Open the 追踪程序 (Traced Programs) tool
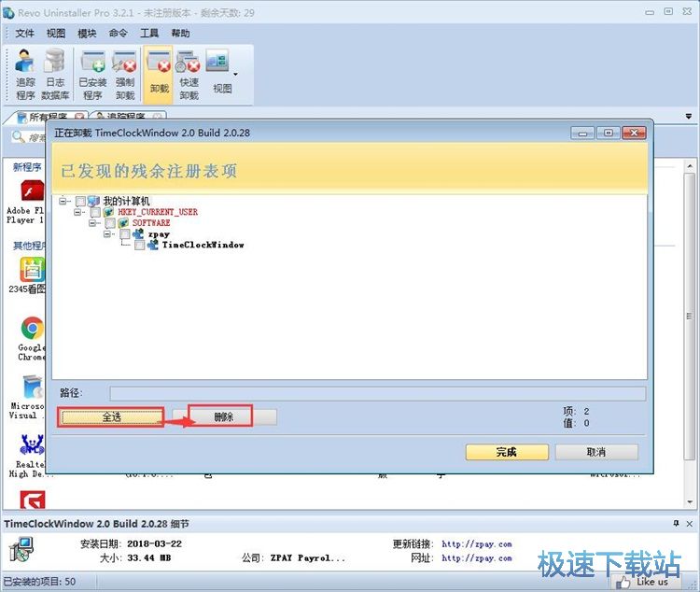The image size is (700, 592). pyautogui.click(x=25, y=74)
